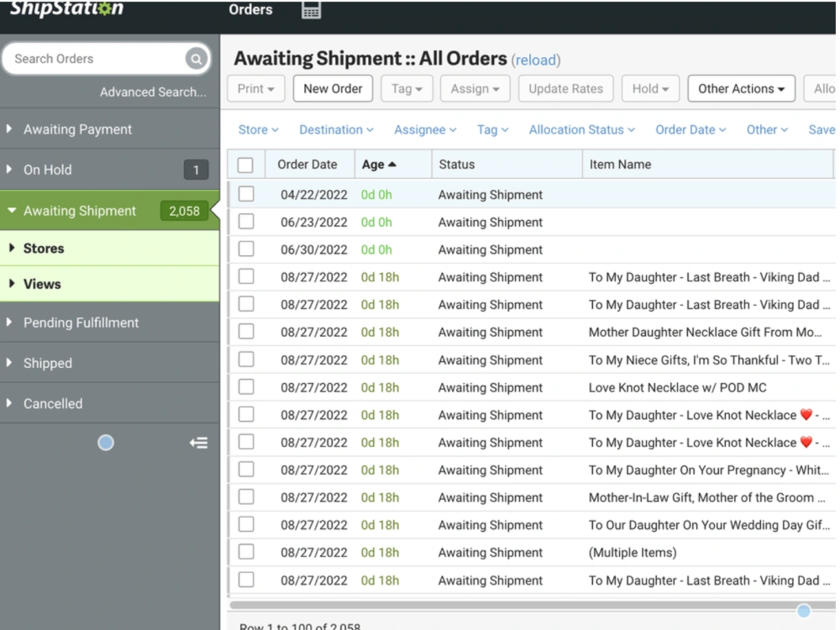Click the search magnifier icon
Screen dimensions: 840x630
[196, 58]
